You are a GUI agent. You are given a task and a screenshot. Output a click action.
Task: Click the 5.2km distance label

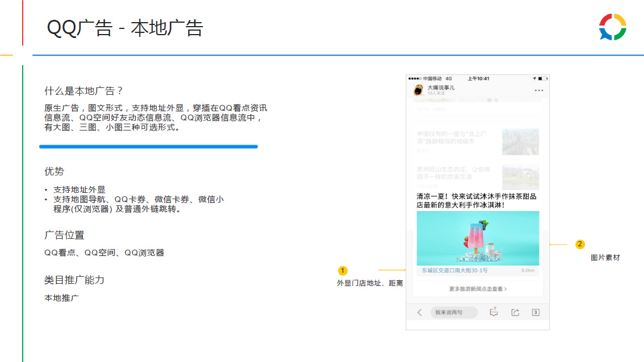528,271
